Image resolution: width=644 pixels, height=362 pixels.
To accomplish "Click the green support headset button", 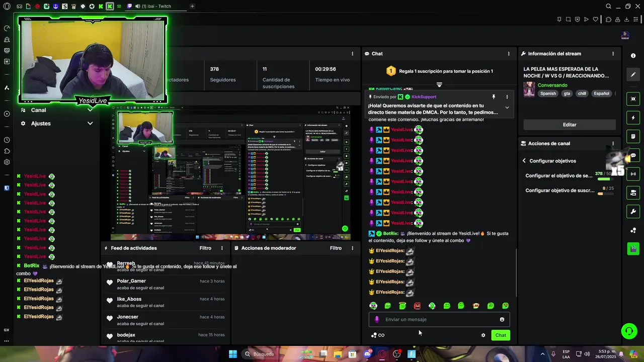I will [629, 331].
